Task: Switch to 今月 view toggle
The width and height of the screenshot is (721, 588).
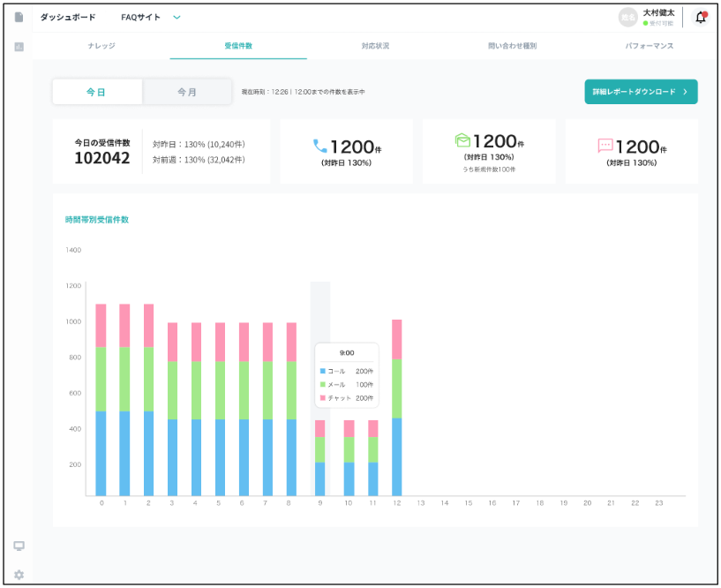Action: [x=187, y=92]
